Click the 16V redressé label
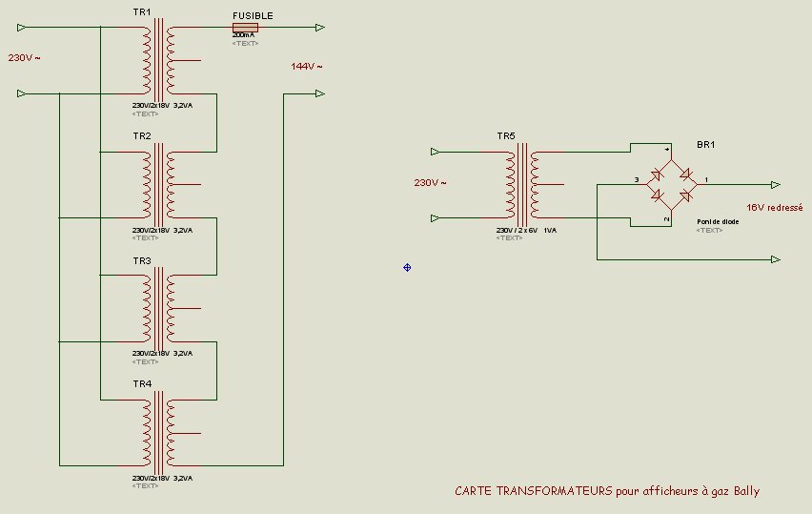Screen dimensions: 812x514 point(774,207)
